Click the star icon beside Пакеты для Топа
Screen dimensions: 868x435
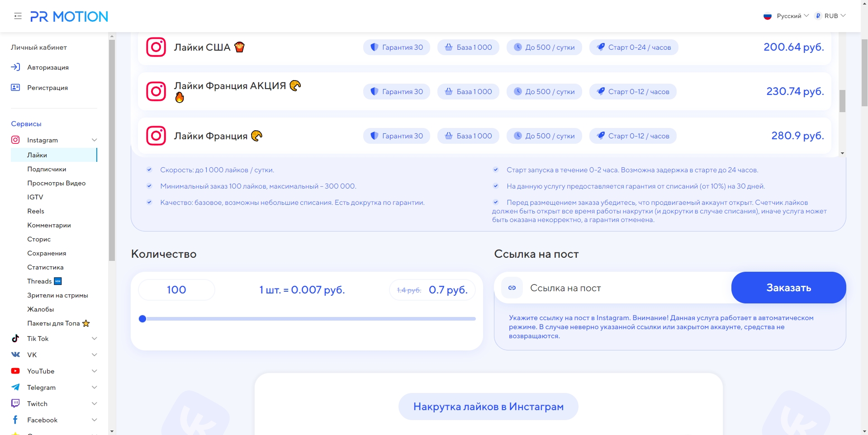(x=86, y=323)
